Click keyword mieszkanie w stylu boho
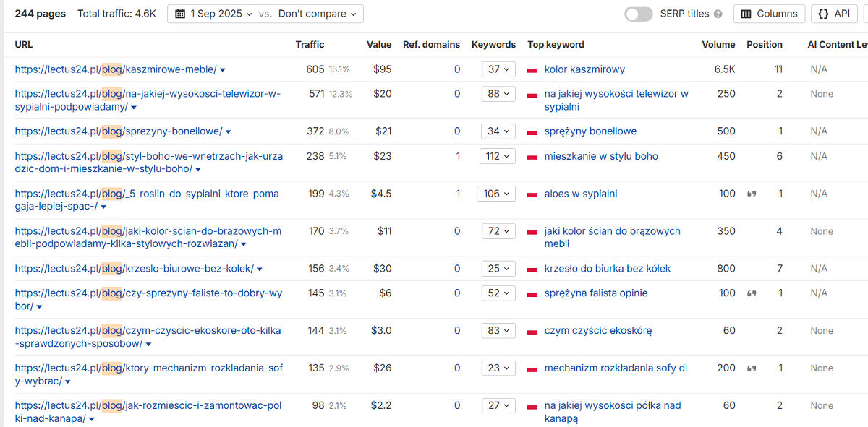Image resolution: width=868 pixels, height=427 pixels. coord(601,156)
